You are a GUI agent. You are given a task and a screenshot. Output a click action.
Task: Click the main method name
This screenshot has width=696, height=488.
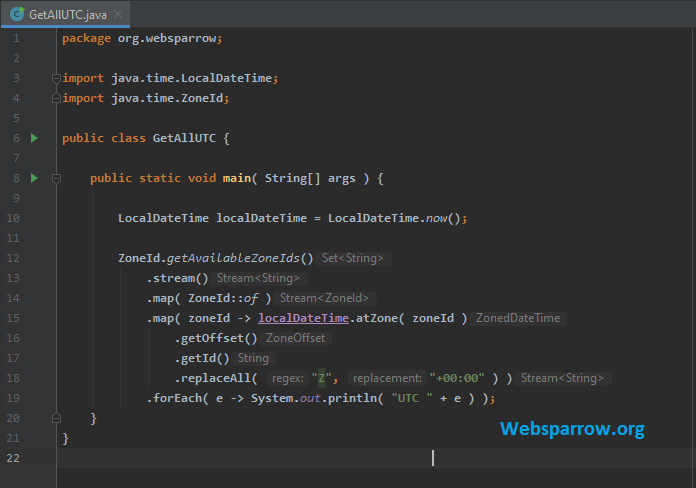(237, 178)
